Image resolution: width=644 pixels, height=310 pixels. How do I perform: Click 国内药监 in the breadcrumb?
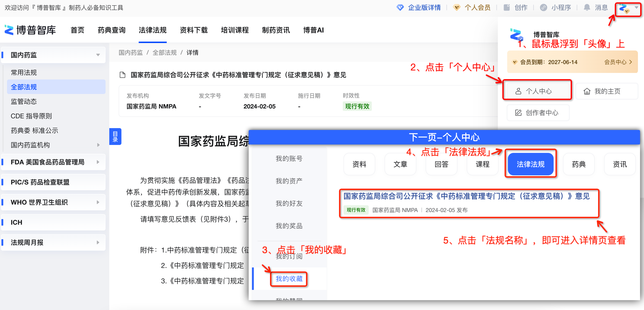tap(131, 53)
